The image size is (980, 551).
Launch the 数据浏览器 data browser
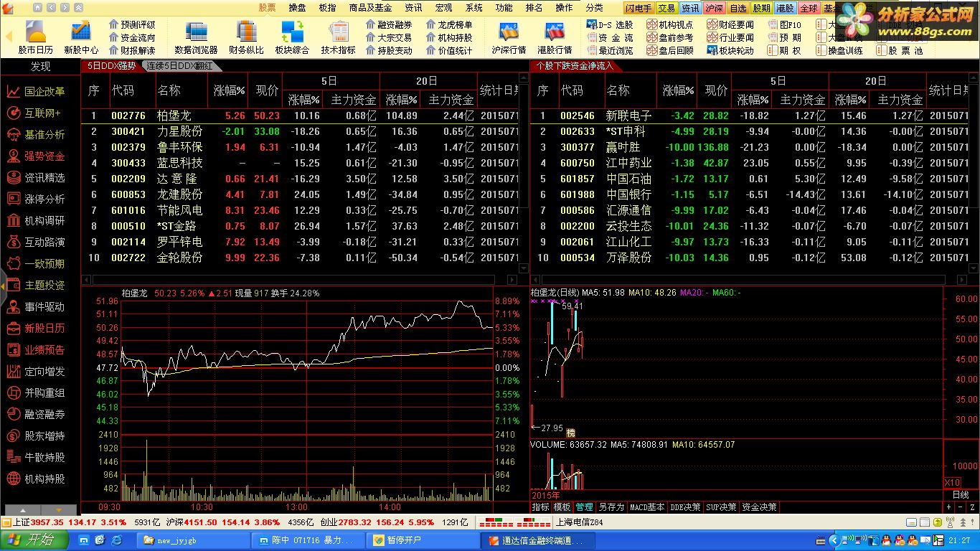[196, 37]
